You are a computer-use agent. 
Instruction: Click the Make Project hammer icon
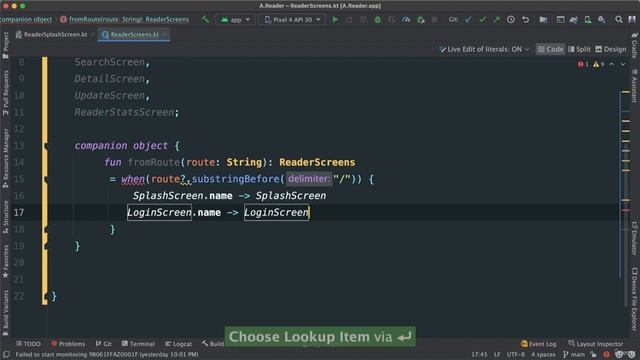pos(205,20)
